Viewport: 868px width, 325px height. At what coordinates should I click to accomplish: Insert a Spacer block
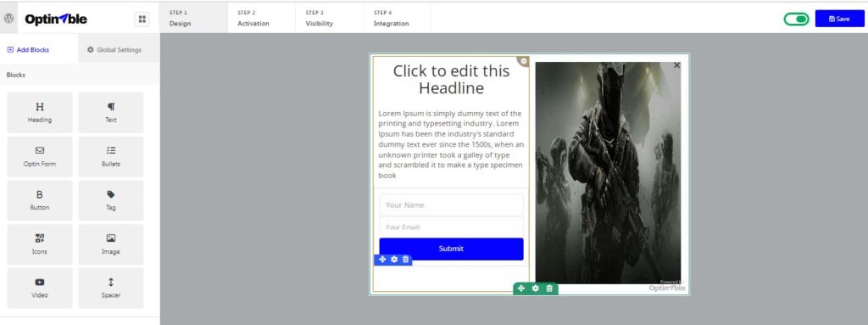pos(111,288)
